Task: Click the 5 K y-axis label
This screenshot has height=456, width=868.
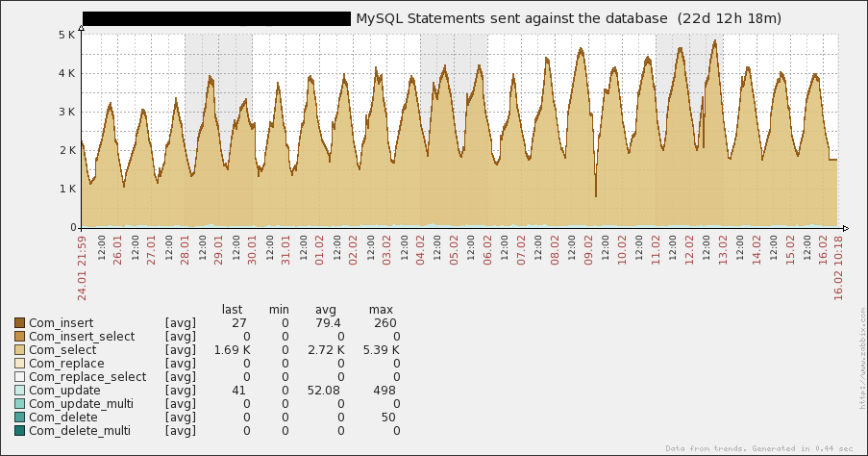Action: (x=66, y=35)
